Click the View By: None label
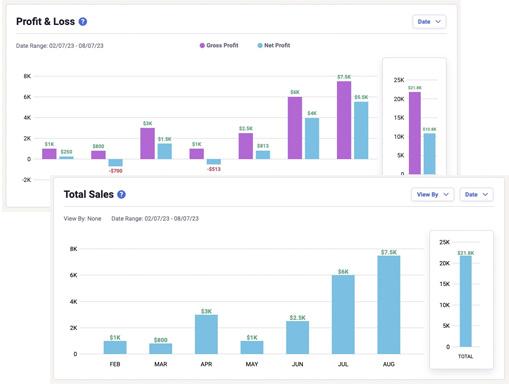This screenshot has width=509, height=384. (x=82, y=219)
